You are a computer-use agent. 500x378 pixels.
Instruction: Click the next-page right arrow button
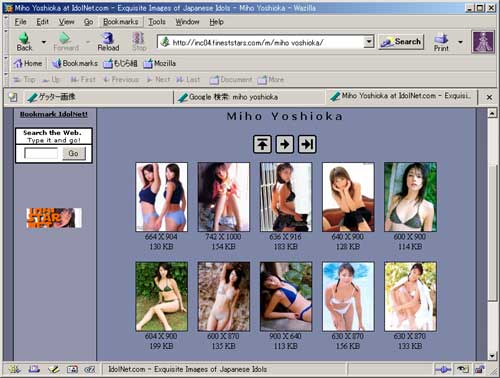pos(285,144)
